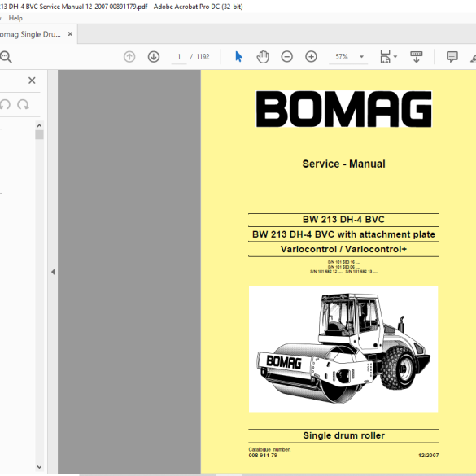The width and height of the screenshot is (476, 476).
Task: Click the page number input field
Action: point(179,57)
